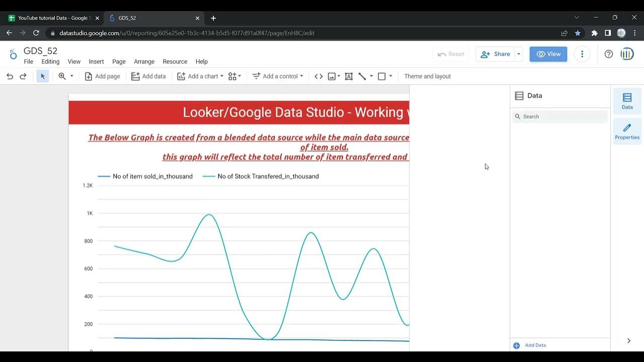644x362 pixels.
Task: Click the Share button
Action: [496, 54]
